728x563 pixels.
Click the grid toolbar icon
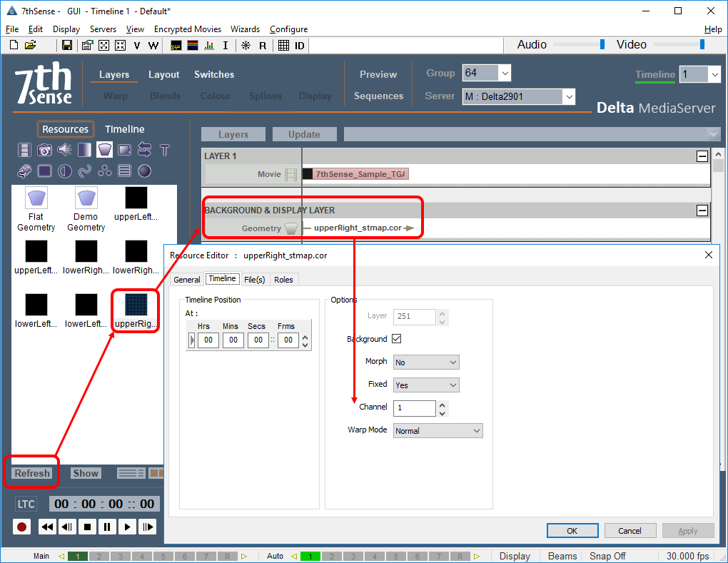point(283,46)
